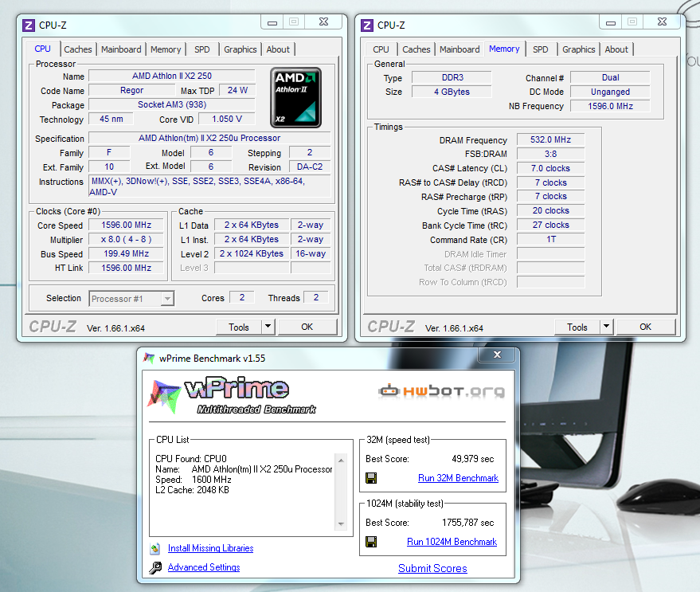Screen dimensions: 700x592
Task: Click the Core VID value 1.050 V
Action: click(x=227, y=119)
